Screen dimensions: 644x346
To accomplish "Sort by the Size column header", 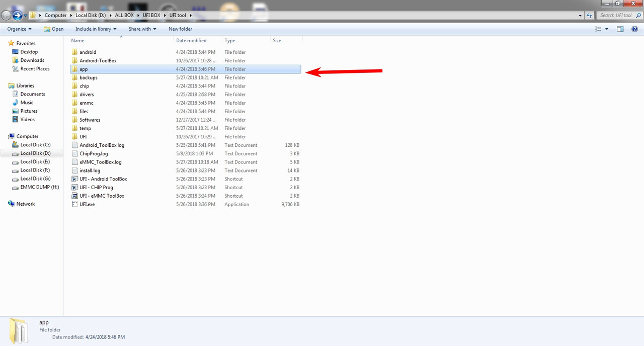I will pyautogui.click(x=277, y=40).
